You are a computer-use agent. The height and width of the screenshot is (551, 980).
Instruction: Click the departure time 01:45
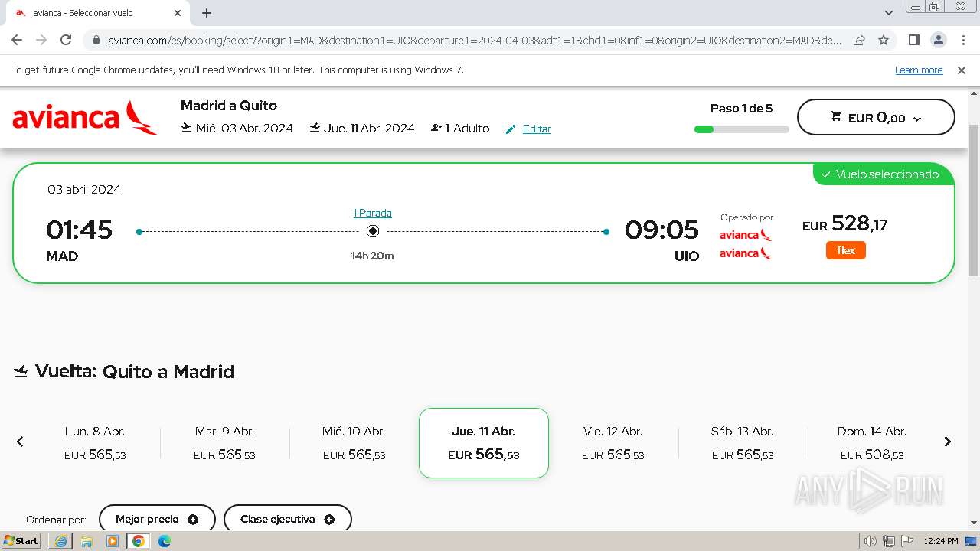[79, 230]
